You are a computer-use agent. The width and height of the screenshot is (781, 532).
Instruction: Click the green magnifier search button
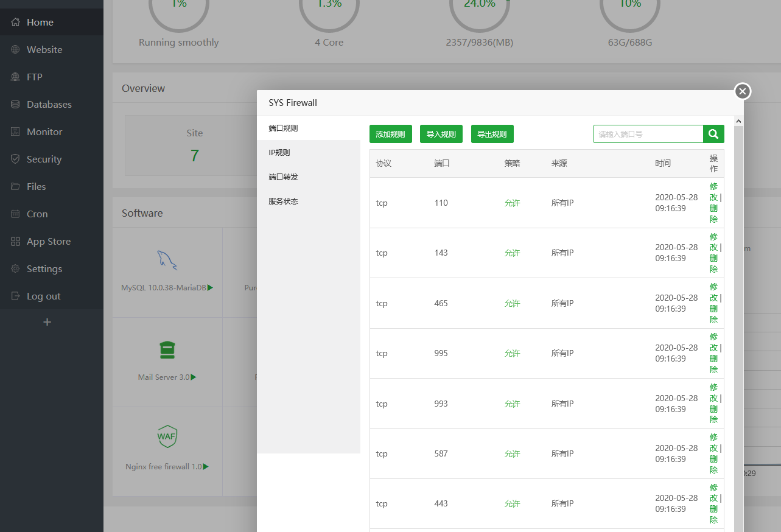[713, 134]
